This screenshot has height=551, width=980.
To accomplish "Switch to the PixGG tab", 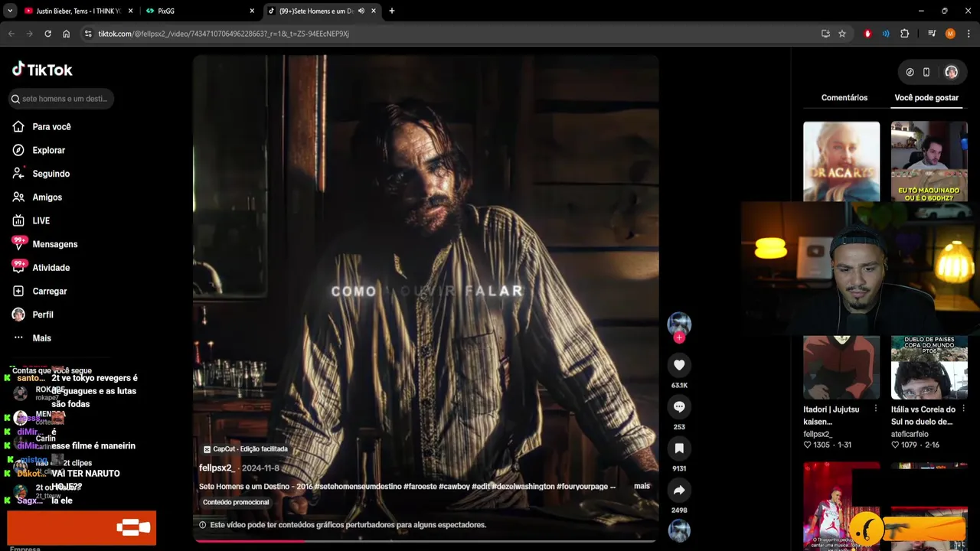I will (x=199, y=11).
